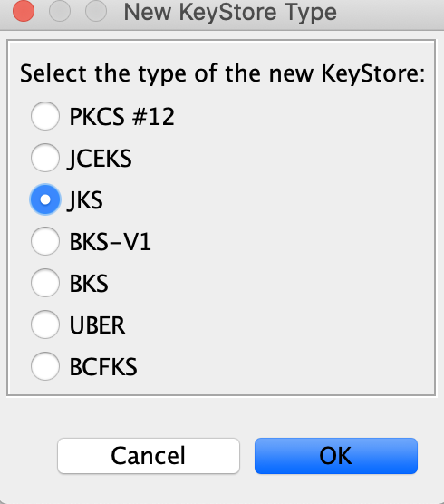Cancel the new KeyStore dialog

click(149, 456)
